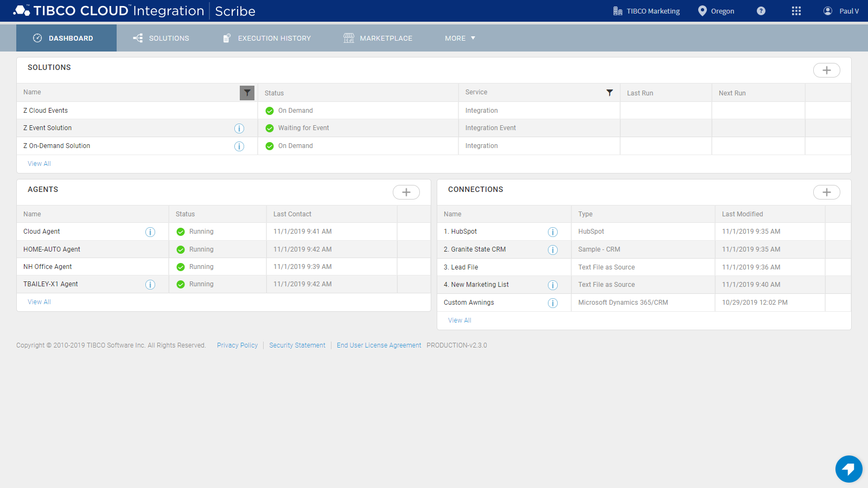Create a new connection via the plus icon
The image size is (868, 488).
tap(826, 192)
